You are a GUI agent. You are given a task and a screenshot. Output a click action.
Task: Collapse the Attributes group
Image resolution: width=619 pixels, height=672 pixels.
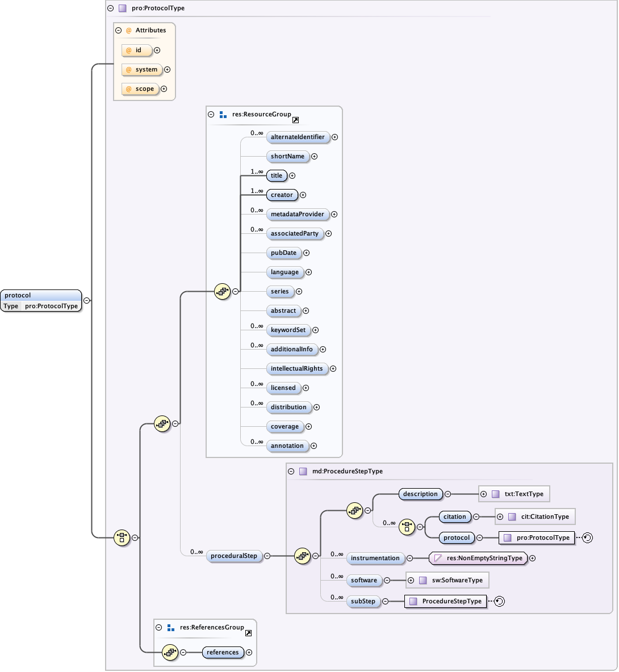pos(119,31)
